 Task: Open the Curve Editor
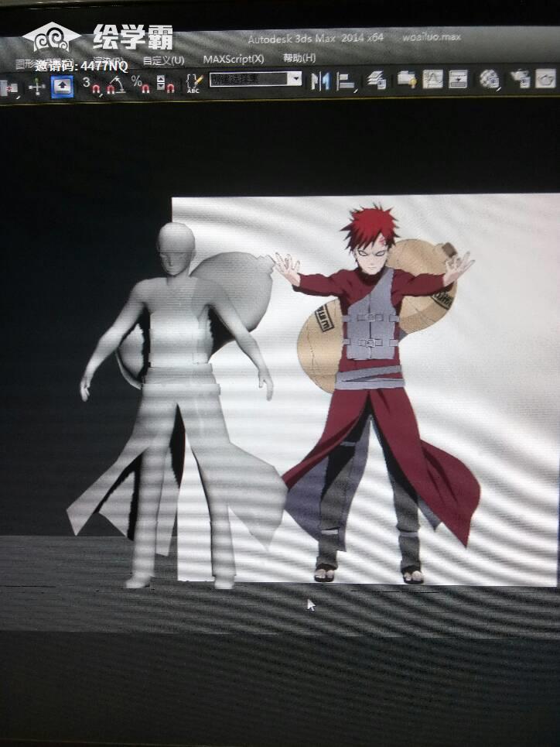(432, 79)
